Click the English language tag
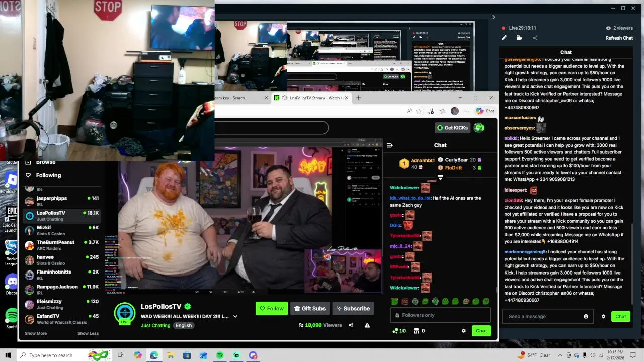Viewport: 644px width, 362px height. 184,325
